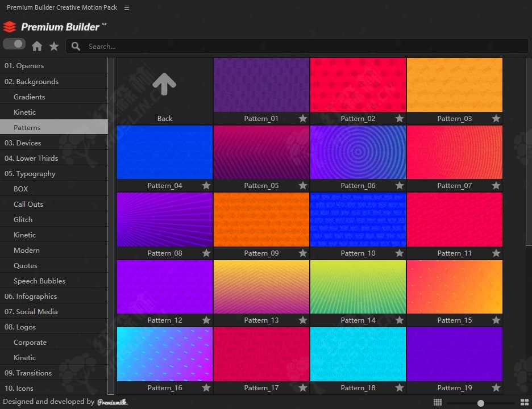This screenshot has width=532, height=409.
Task: Open the Speech Bubbles subcategory
Action: 54,281
